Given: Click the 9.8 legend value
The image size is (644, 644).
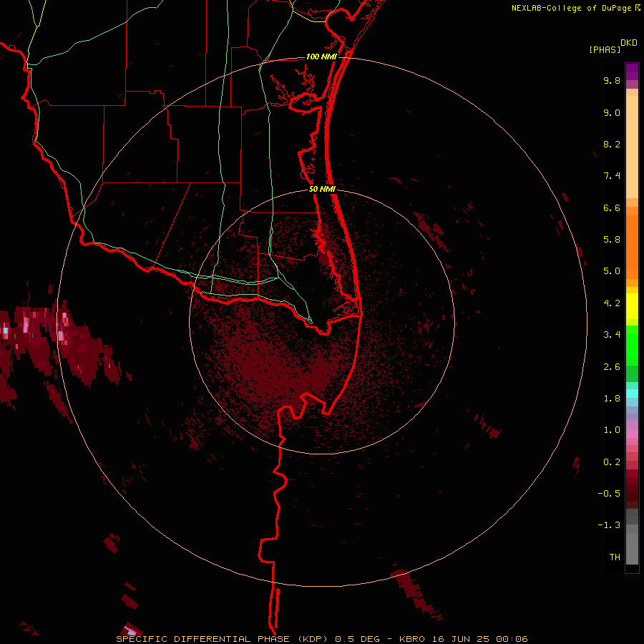Looking at the screenshot, I should 612,80.
